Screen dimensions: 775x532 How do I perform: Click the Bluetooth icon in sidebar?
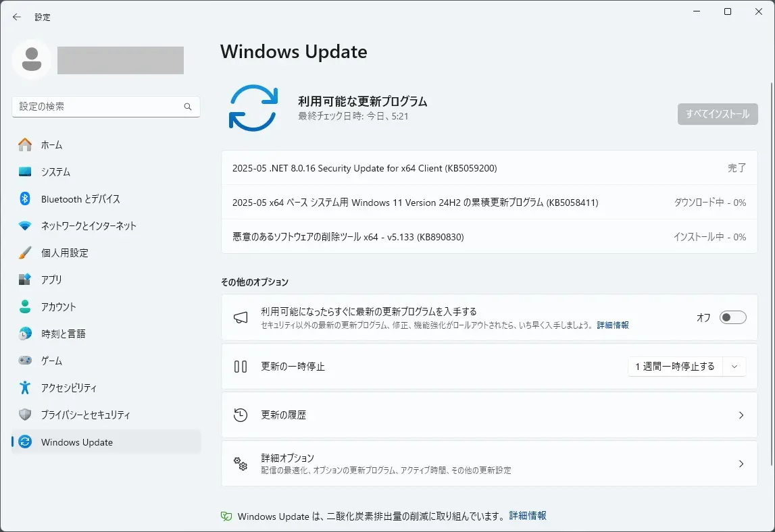tap(25, 198)
